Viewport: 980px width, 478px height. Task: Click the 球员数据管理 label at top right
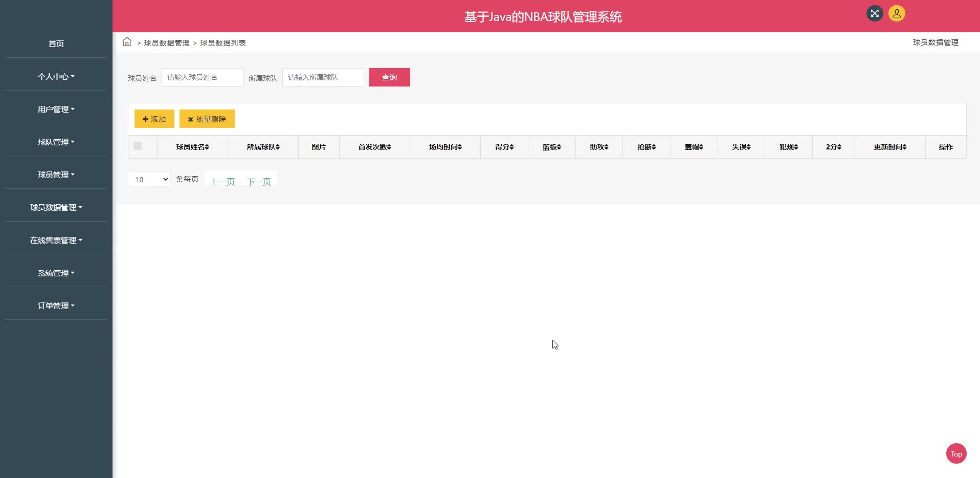click(936, 42)
